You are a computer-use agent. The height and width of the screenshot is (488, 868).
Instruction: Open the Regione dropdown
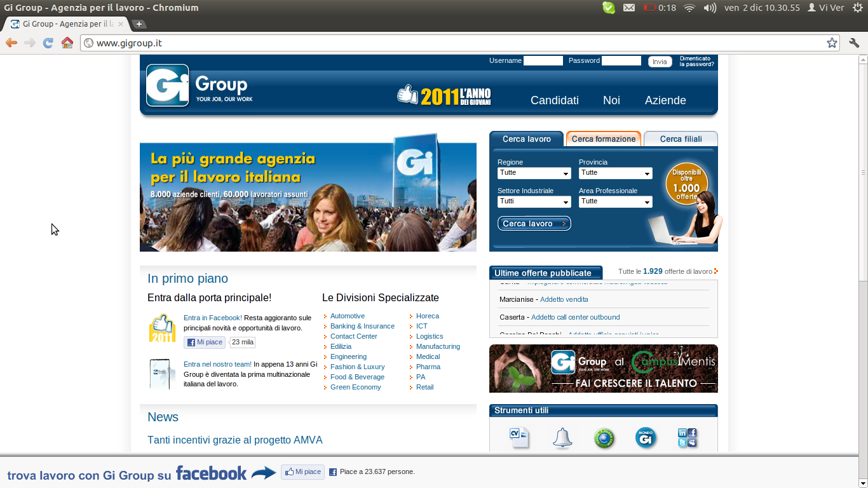(534, 173)
